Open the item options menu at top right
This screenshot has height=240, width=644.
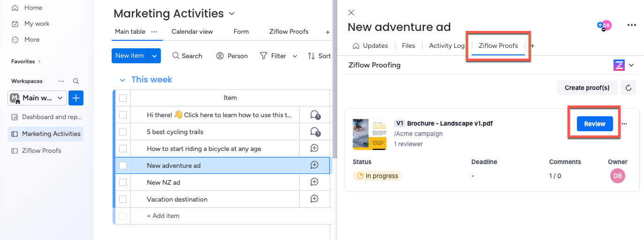click(x=632, y=25)
